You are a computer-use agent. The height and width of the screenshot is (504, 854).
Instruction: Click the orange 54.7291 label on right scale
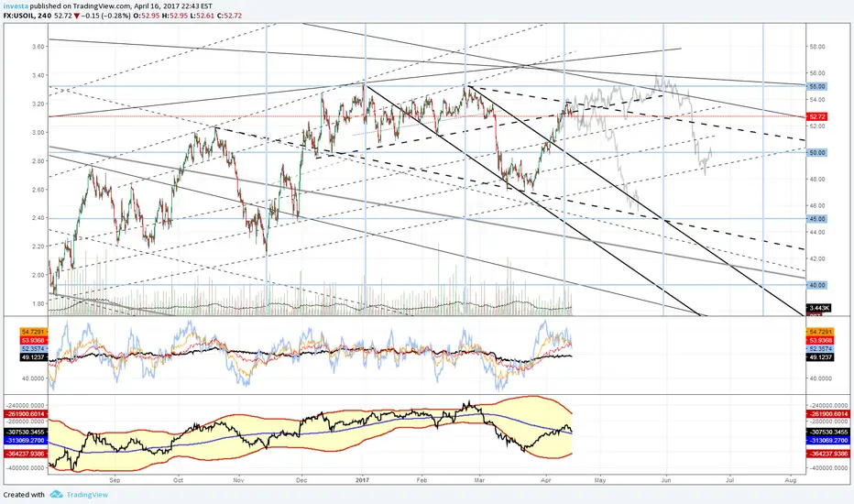(x=820, y=332)
